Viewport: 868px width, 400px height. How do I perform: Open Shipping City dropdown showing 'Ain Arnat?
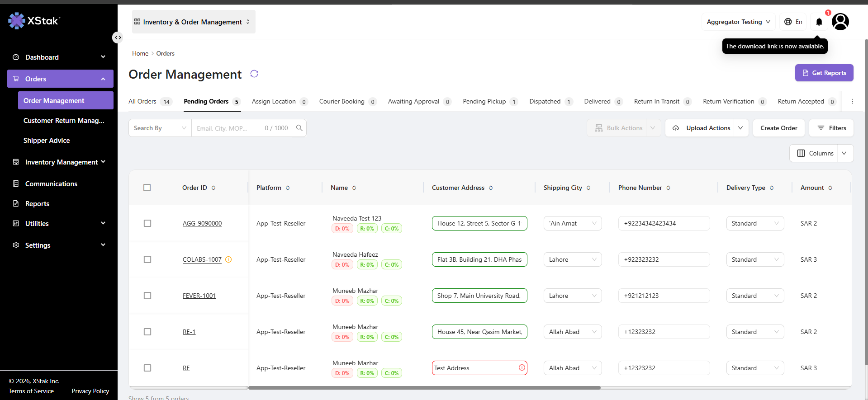click(573, 223)
